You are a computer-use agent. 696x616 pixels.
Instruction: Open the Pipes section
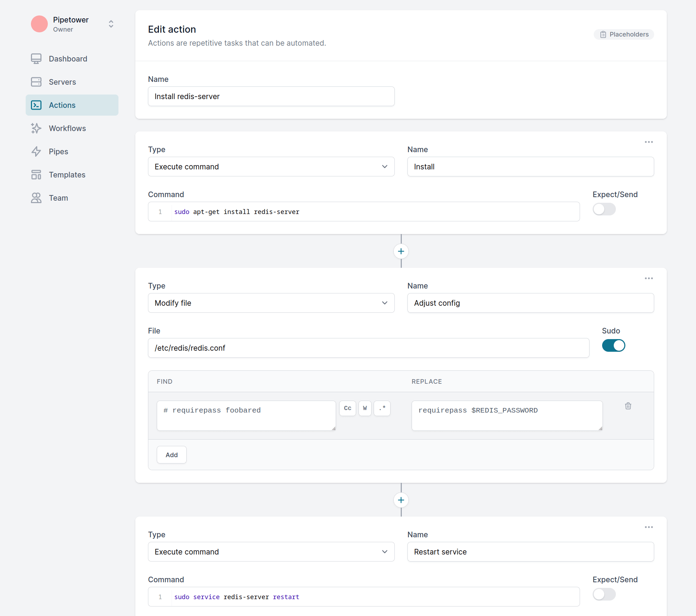[72, 151]
